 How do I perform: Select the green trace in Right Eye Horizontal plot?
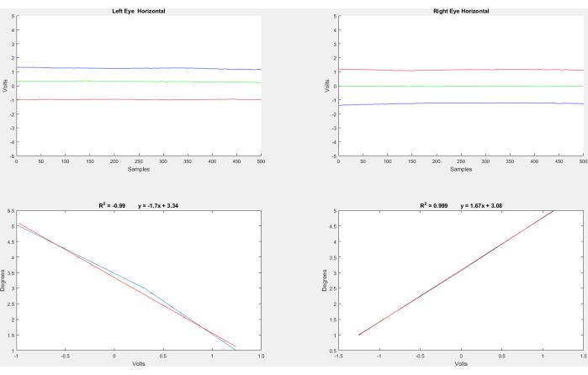(x=461, y=87)
